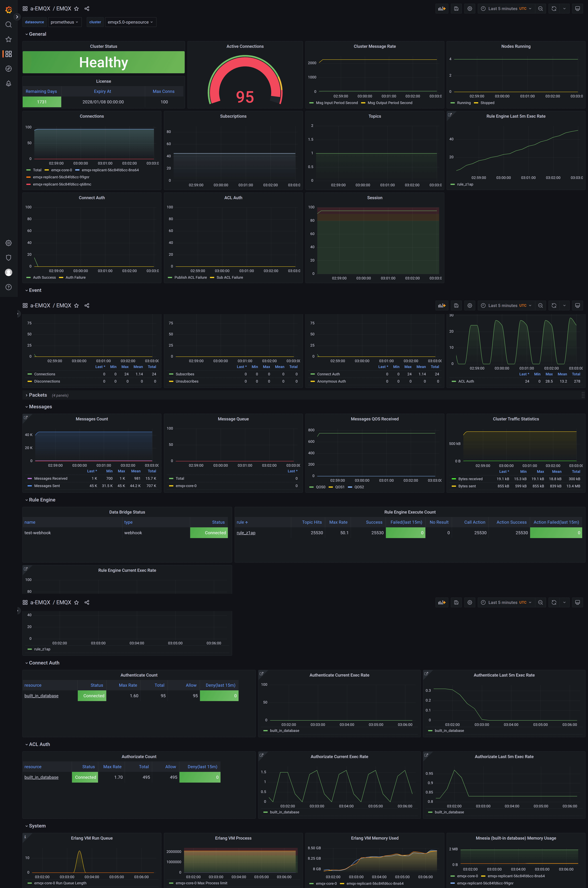Viewport: 588px width, 888px height.
Task: Click the Healthy cluster status panel
Action: (x=104, y=62)
